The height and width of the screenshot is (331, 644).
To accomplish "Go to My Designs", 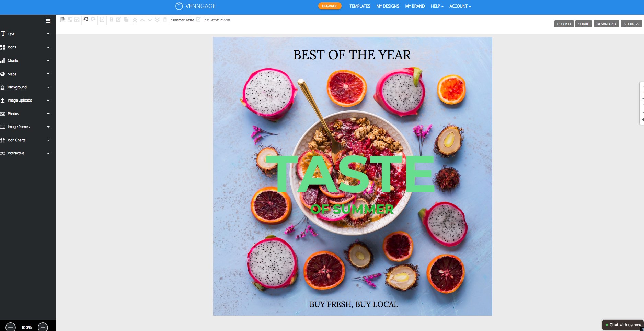I will click(x=388, y=6).
